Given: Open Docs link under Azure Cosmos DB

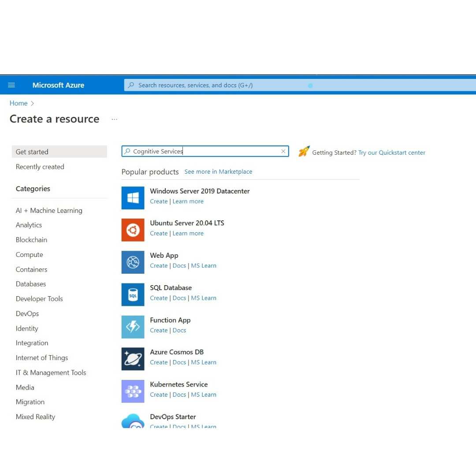Looking at the screenshot, I should (x=179, y=362).
